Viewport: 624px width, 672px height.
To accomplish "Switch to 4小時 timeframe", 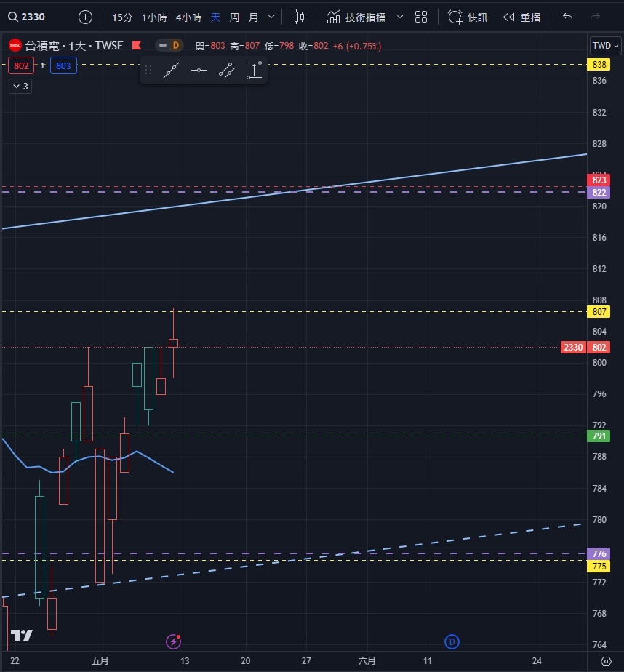I will click(x=188, y=17).
